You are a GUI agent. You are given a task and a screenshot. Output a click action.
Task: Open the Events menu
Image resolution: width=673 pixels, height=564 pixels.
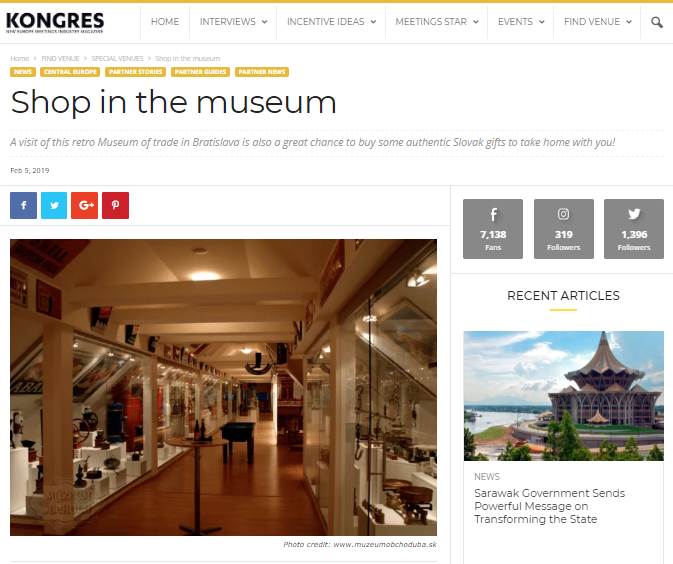(x=521, y=22)
